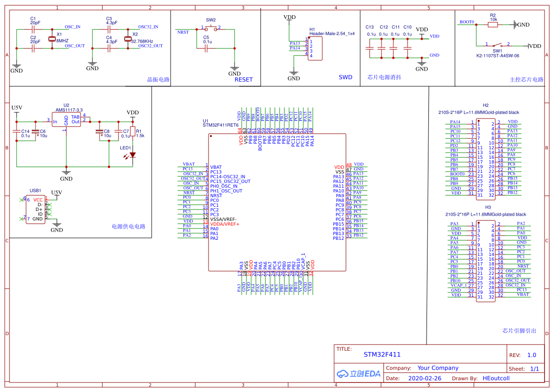Click the C5 0.1u capacitor label
This screenshot has width=554, height=392.
tap(208, 39)
